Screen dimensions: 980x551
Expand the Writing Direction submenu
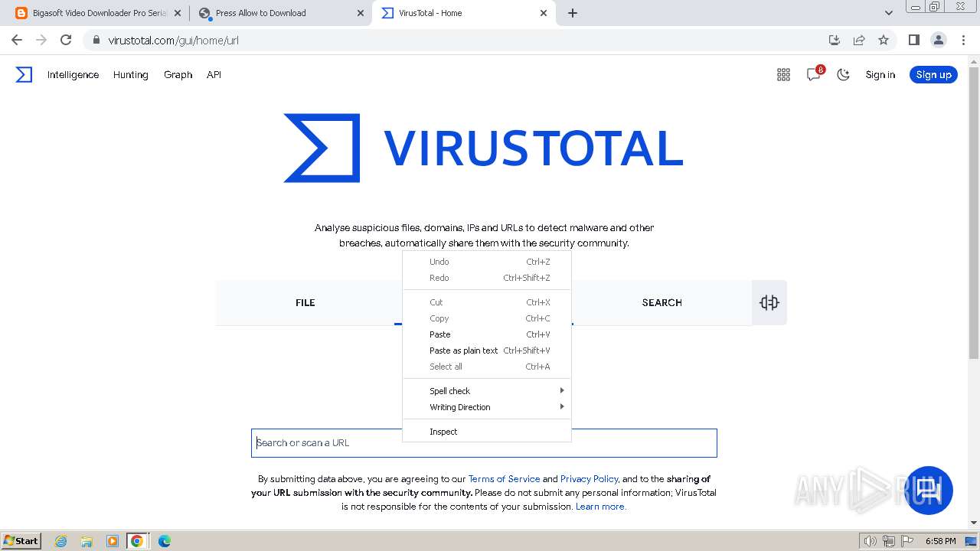pyautogui.click(x=487, y=407)
